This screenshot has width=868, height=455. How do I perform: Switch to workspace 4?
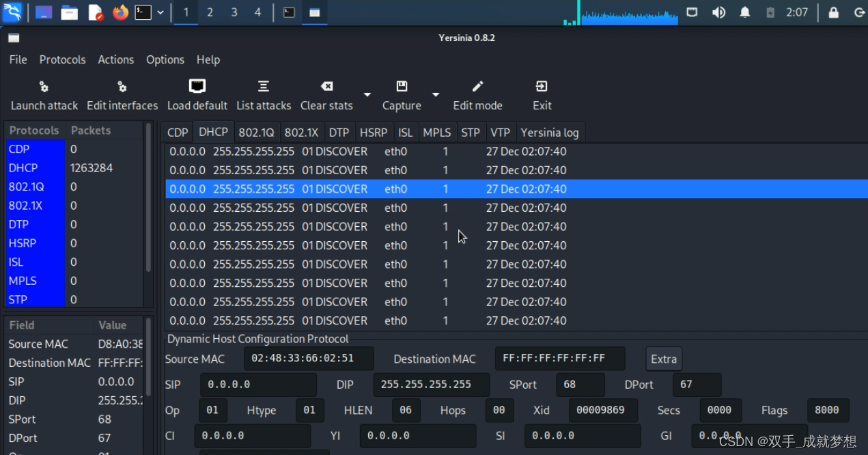click(x=257, y=12)
